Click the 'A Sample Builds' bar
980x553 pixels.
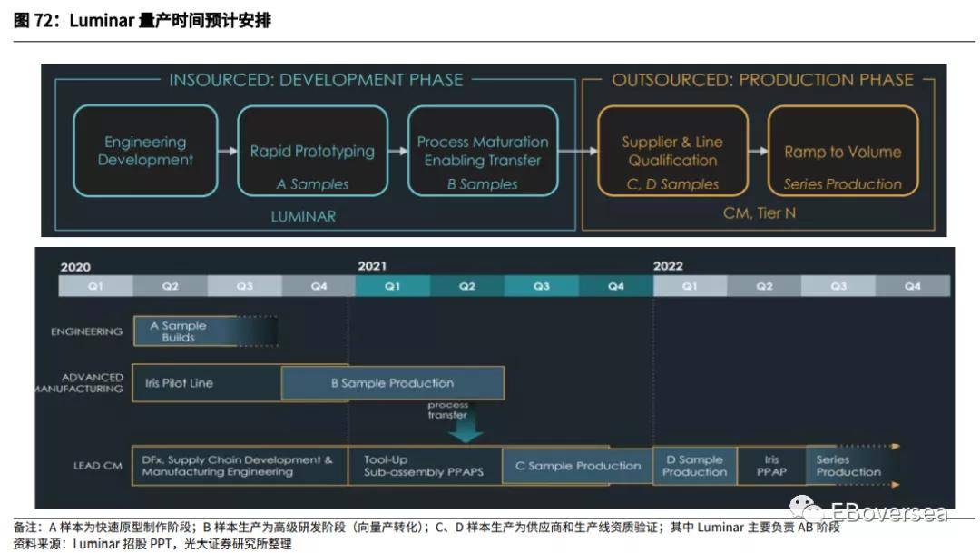[x=206, y=331]
